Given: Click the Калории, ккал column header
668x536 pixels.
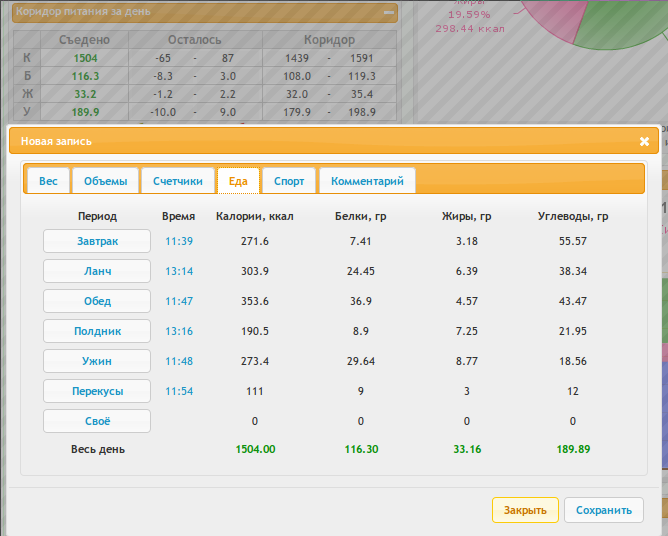Looking at the screenshot, I should click(255, 216).
